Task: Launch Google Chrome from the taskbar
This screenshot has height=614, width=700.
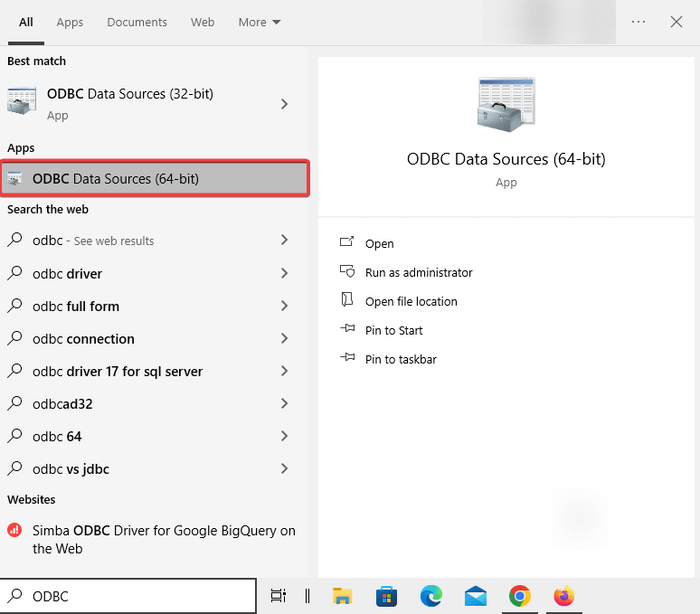Action: tap(520, 596)
